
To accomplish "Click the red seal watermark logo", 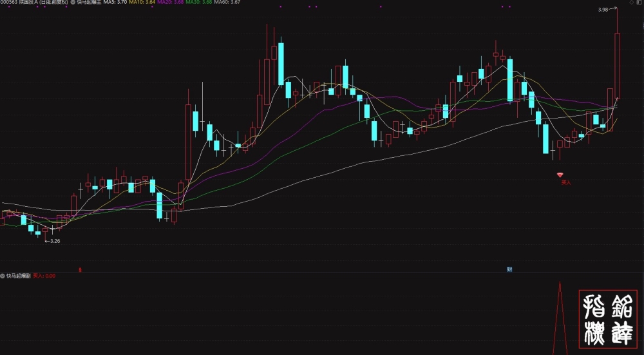I will [x=608, y=320].
